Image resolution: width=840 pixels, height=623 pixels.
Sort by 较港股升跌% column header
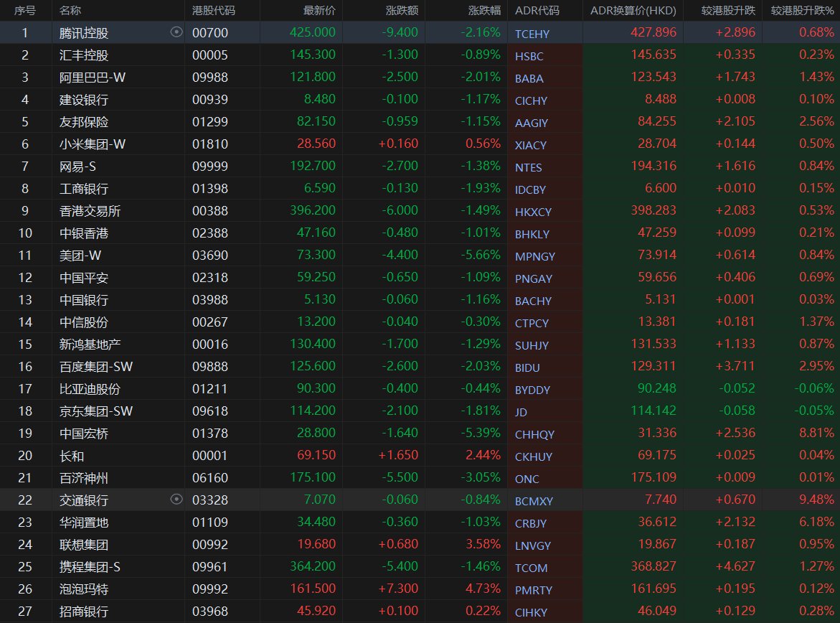(x=802, y=10)
